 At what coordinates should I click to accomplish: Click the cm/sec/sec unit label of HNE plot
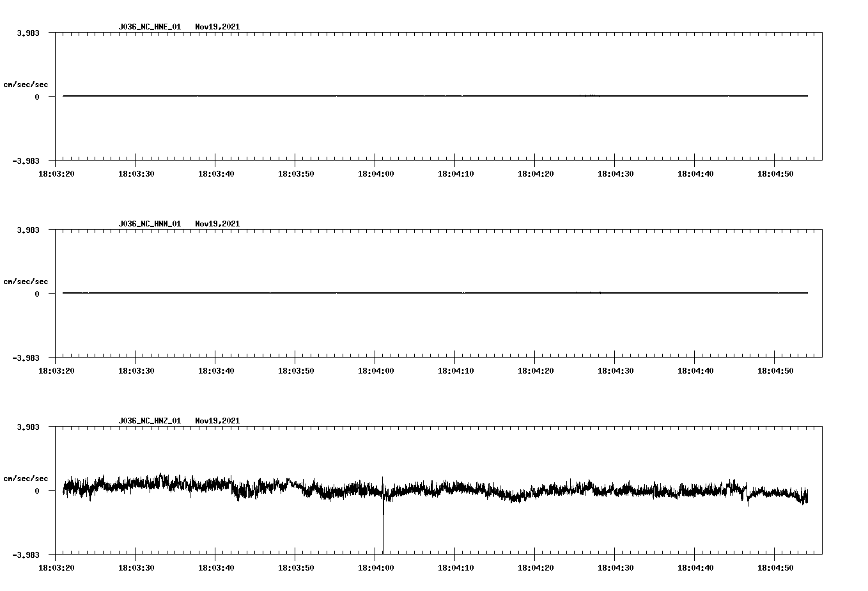pos(26,84)
